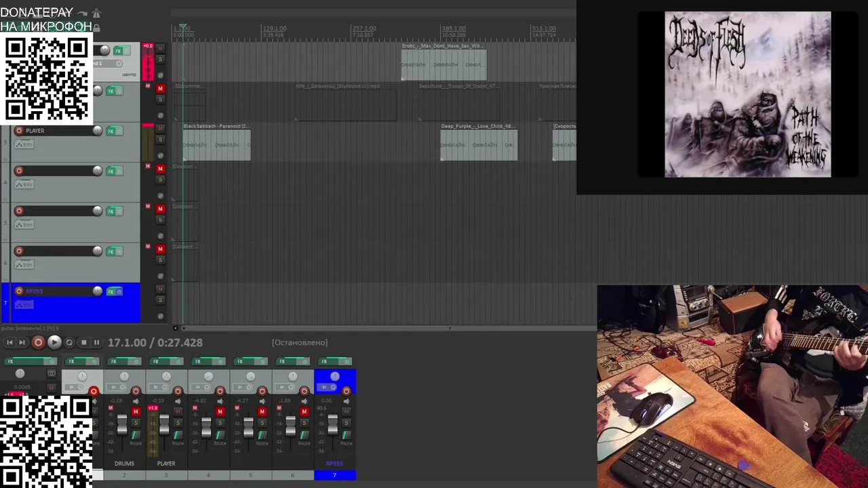Adjust PLAYER strip volume fader
Image resolution: width=868 pixels, height=488 pixels.
click(164, 424)
